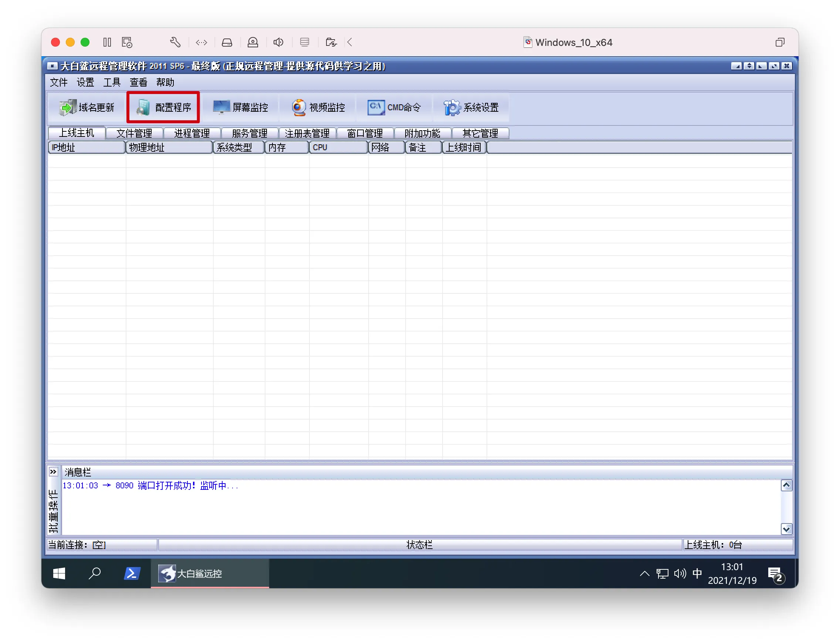The image size is (840, 643).
Task: Show hidden system tray icons
Action: coord(645,574)
